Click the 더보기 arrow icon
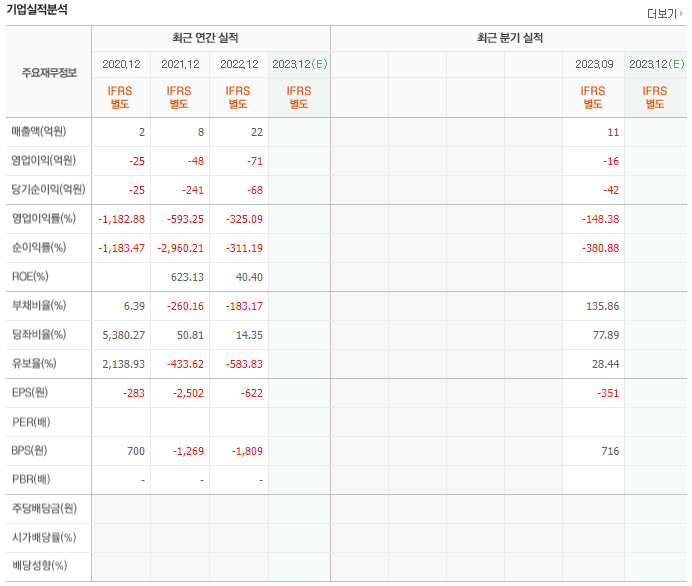 pos(681,14)
